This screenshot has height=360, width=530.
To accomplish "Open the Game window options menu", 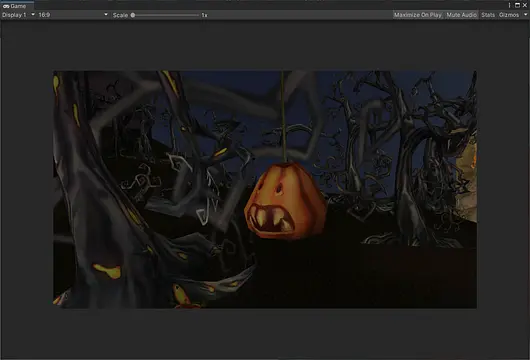I will [509, 5].
